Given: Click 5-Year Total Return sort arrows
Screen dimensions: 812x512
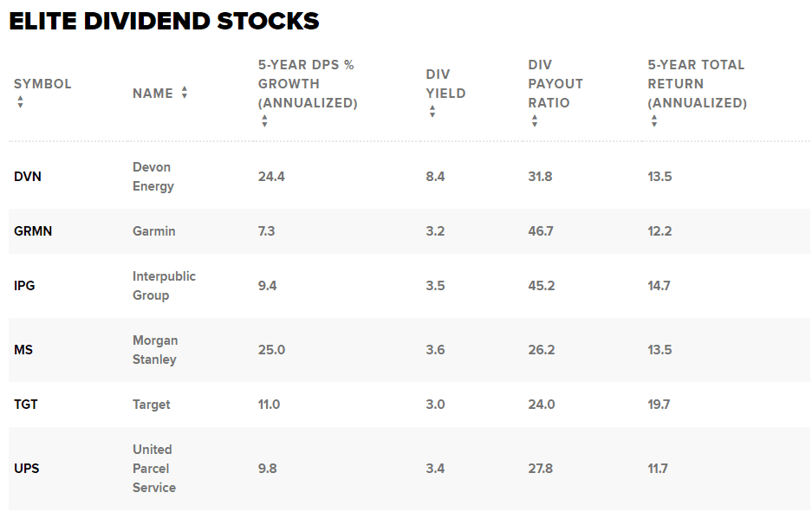Looking at the screenshot, I should click(654, 121).
